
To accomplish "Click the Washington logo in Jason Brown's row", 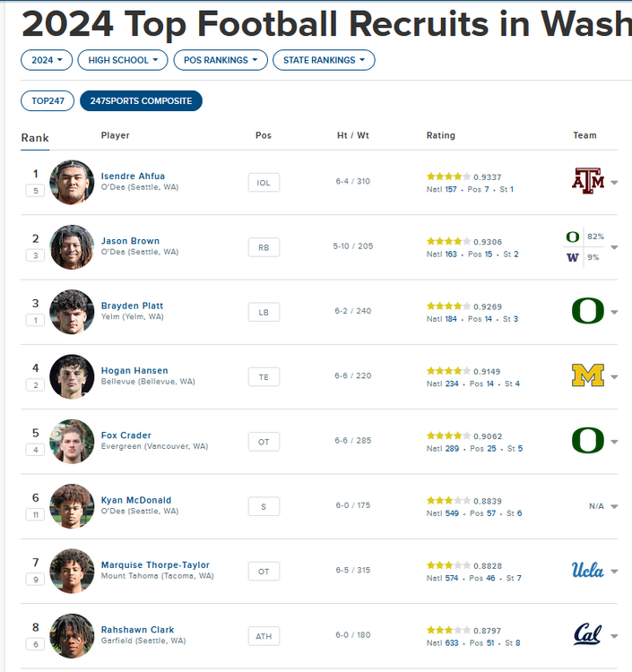I will 572,257.
